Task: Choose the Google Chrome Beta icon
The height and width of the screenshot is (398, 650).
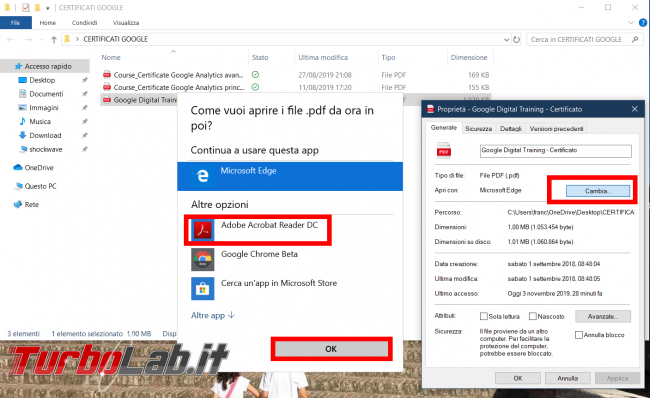Action: 202,259
